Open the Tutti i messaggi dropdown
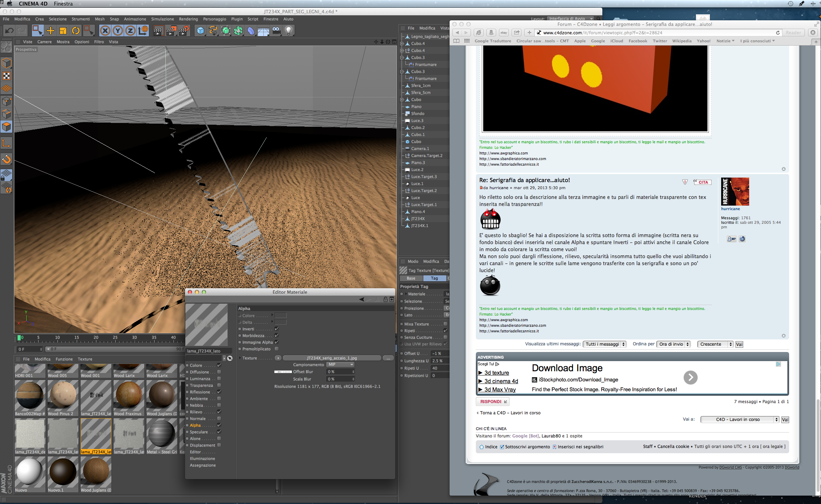Image resolution: width=821 pixels, height=504 pixels. click(604, 344)
